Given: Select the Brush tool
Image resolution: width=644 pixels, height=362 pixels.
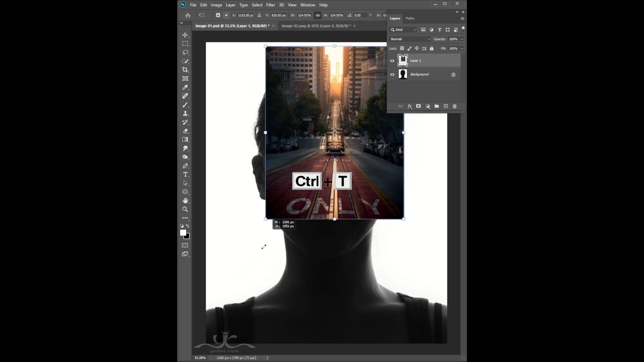Looking at the screenshot, I should [x=185, y=105].
